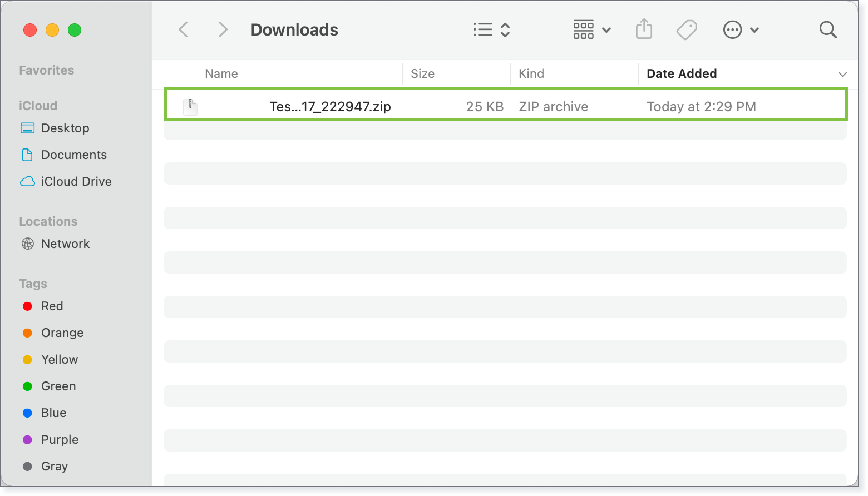Open the More actions ellipsis menu
The image size is (868, 496).
pos(741,29)
